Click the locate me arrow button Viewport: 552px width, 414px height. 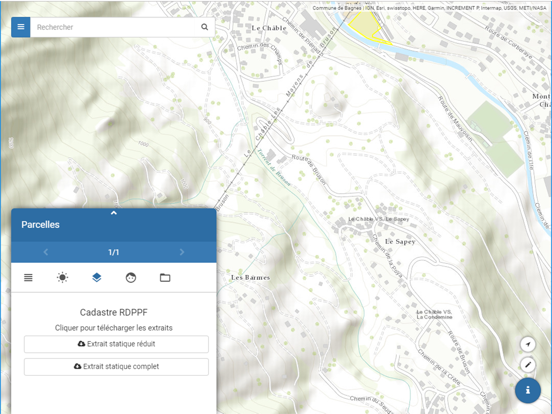(x=528, y=344)
